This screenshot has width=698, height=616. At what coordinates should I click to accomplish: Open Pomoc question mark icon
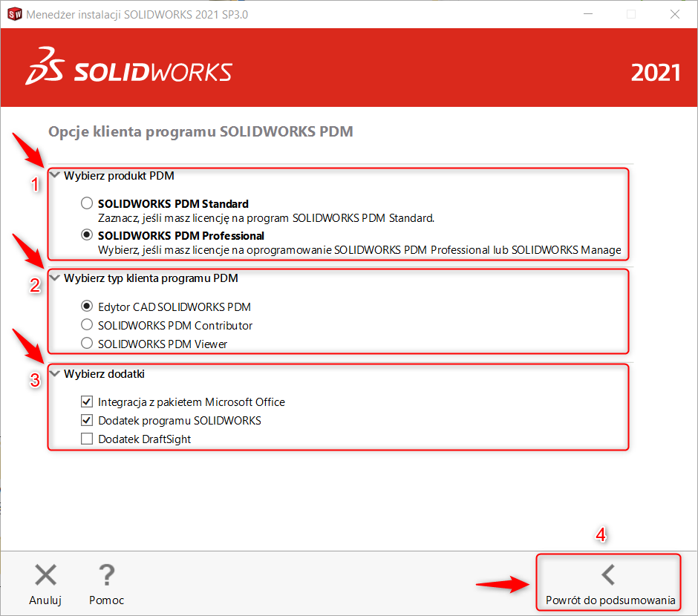click(x=106, y=574)
